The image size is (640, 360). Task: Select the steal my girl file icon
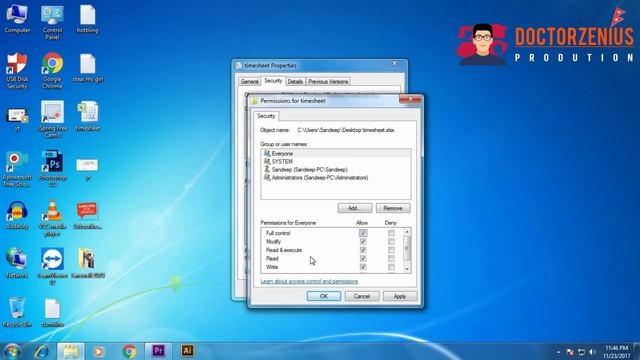click(x=88, y=68)
